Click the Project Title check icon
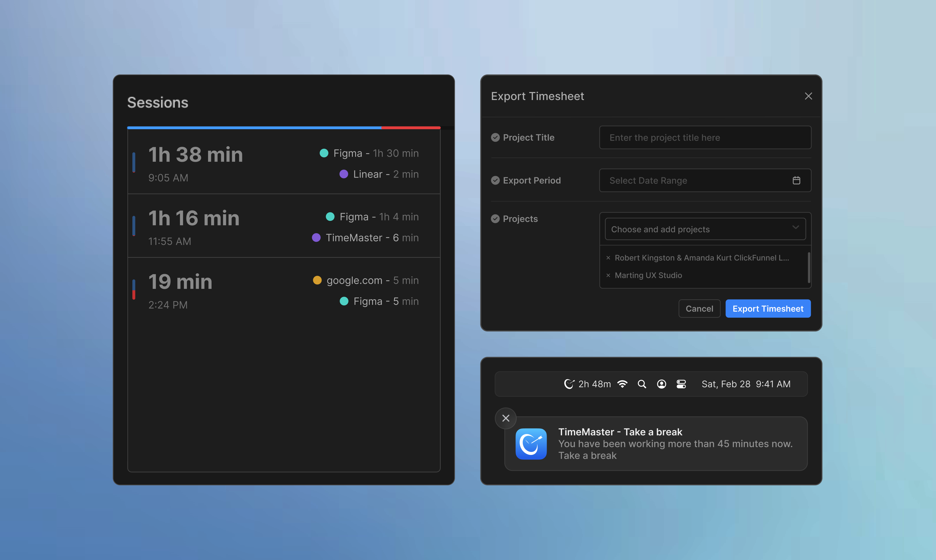The image size is (936, 560). [x=495, y=137]
